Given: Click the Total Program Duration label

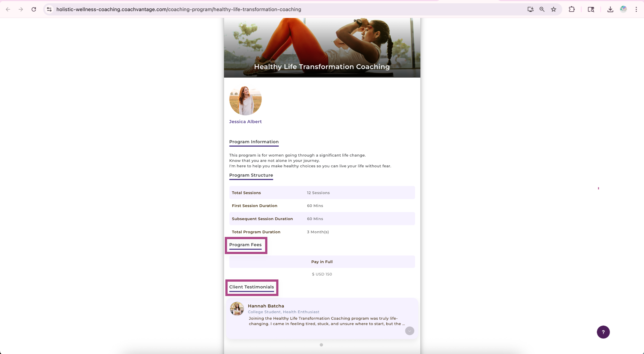Looking at the screenshot, I should (x=256, y=232).
